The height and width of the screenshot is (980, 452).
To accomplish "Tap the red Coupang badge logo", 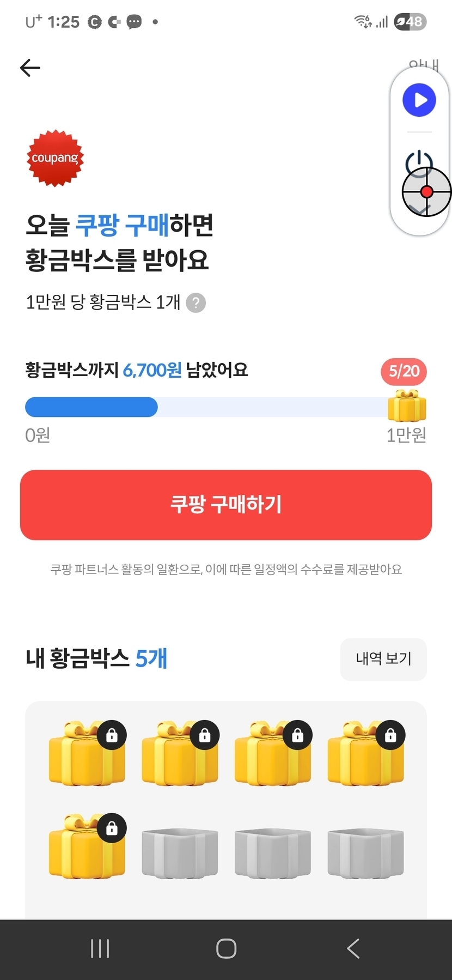I will [55, 158].
